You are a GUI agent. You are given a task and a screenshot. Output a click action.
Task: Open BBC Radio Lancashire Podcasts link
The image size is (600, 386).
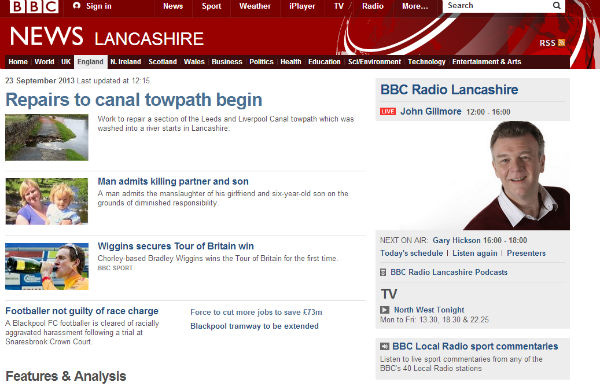(449, 272)
